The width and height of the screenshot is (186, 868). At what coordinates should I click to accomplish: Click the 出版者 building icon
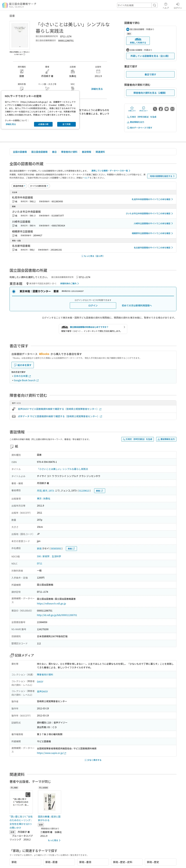click(x=73, y=71)
